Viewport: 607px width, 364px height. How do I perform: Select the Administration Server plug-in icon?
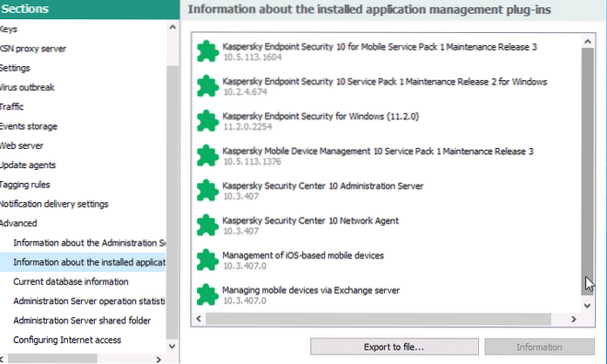point(206,191)
